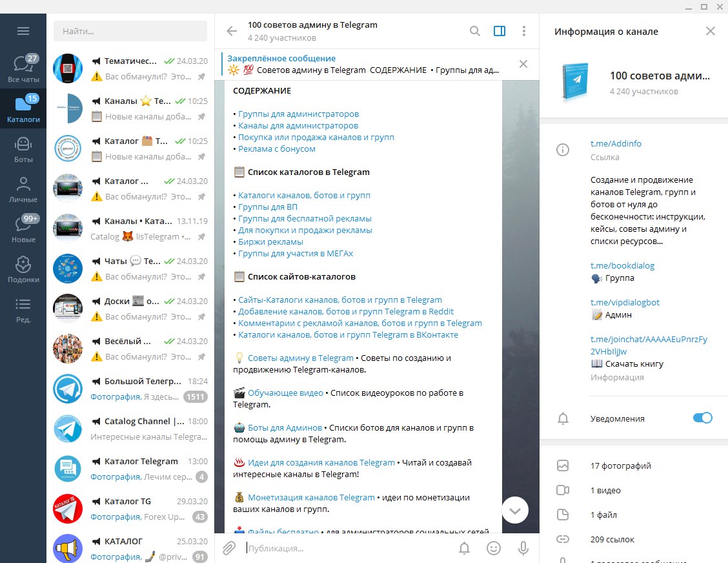
Task: Open link Группы для администраторов
Action: pyautogui.click(x=298, y=114)
